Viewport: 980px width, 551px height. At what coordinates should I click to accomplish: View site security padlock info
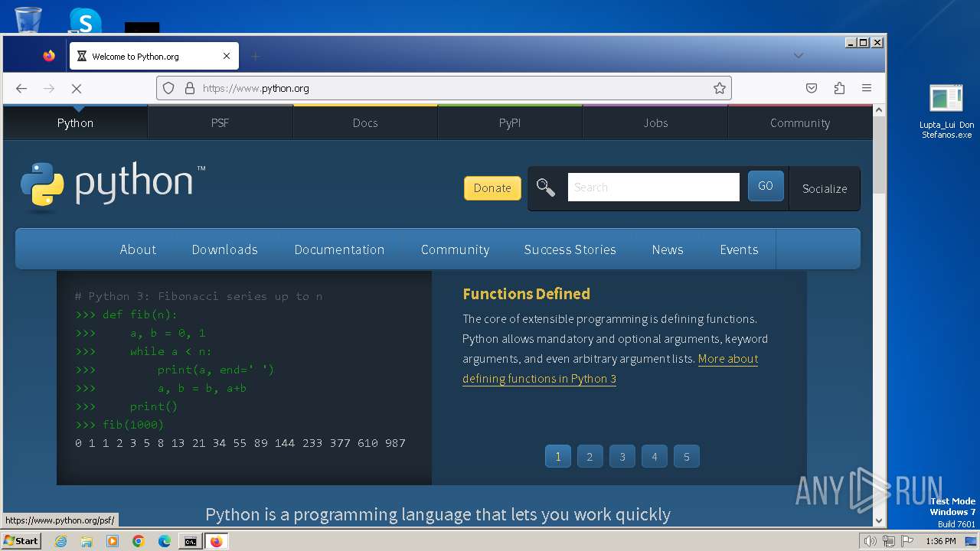point(190,88)
